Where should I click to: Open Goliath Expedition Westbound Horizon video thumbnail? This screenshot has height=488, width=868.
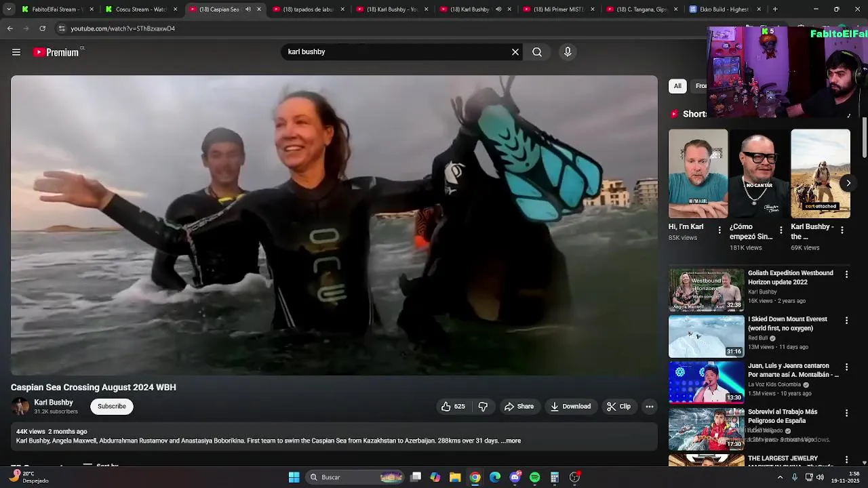(x=707, y=290)
